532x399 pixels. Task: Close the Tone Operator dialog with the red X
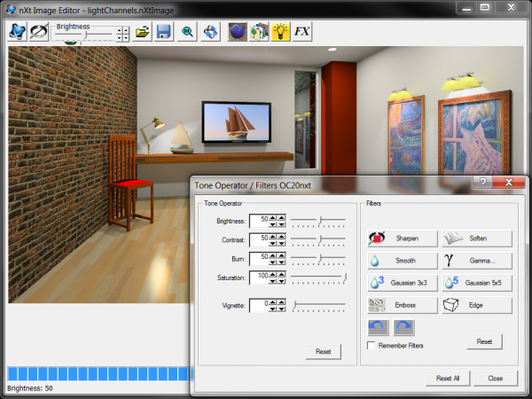(x=509, y=182)
